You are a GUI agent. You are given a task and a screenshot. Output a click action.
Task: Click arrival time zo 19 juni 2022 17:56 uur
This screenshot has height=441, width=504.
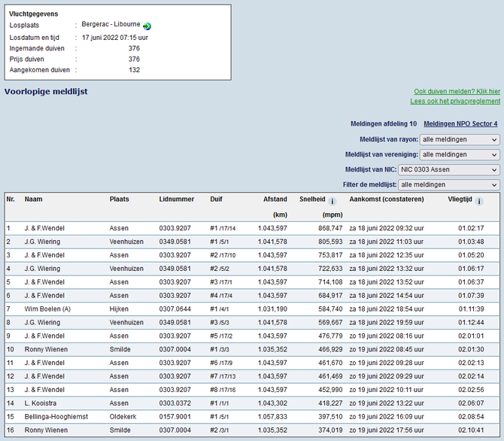[x=387, y=430]
